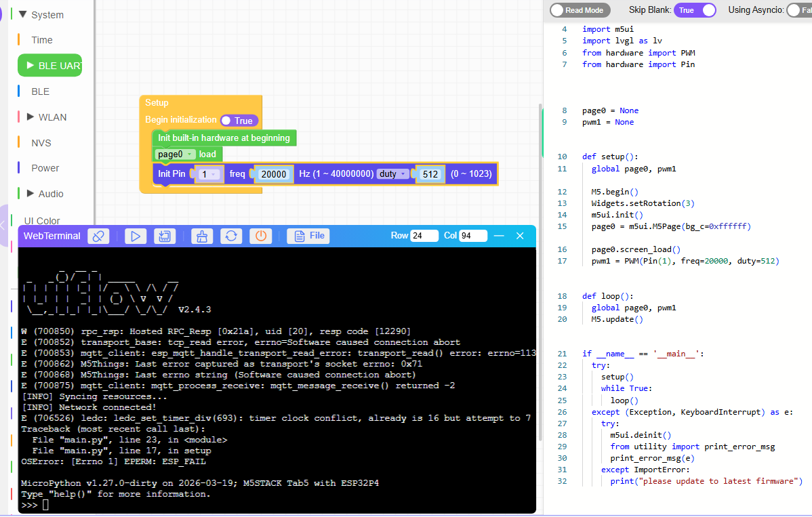Expand the WLAN category
Viewport: 812px width, 517px height.
click(31, 117)
